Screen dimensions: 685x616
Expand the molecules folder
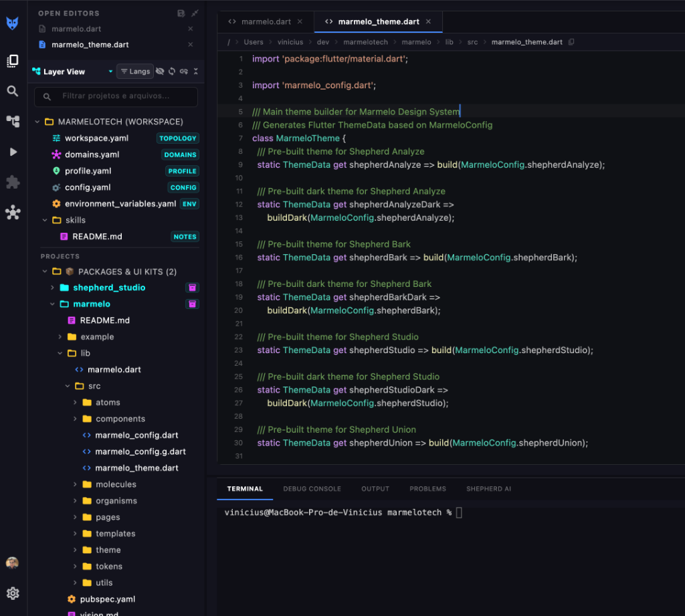(x=75, y=484)
